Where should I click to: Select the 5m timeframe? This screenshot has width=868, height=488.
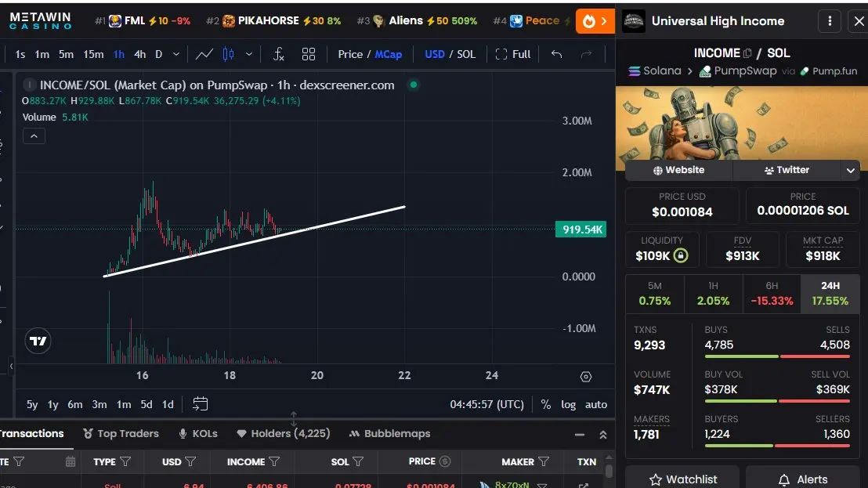coord(67,54)
